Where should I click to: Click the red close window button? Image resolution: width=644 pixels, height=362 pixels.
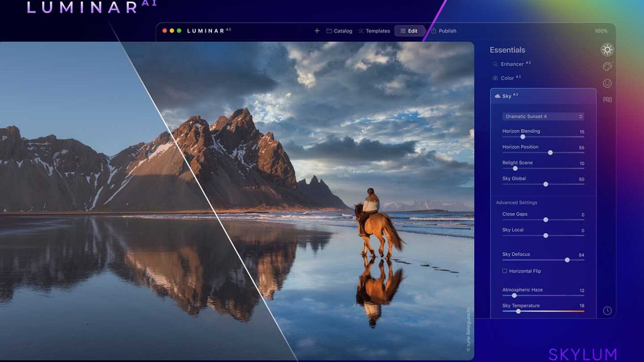[x=165, y=31]
